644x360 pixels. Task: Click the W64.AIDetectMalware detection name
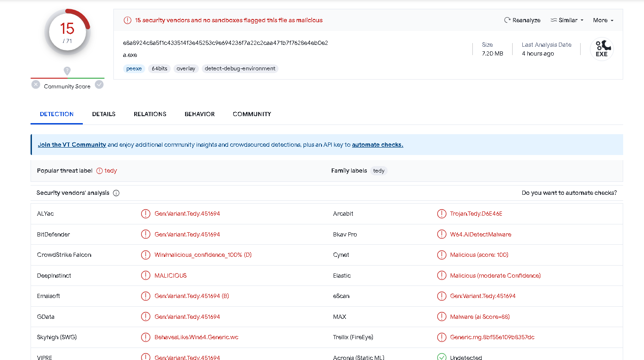tap(481, 235)
